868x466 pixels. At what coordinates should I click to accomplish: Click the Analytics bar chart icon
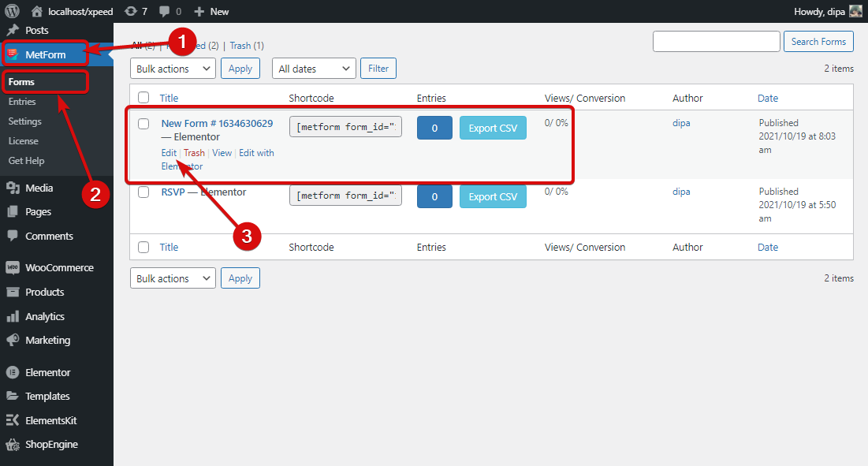click(13, 316)
